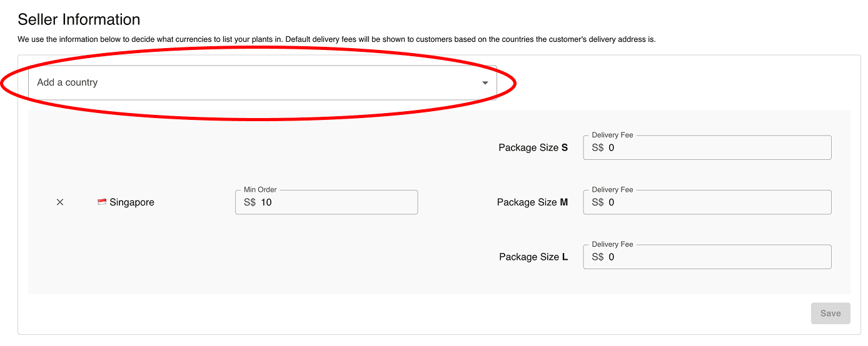The width and height of the screenshot is (868, 346).
Task: Click the Save button
Action: pyautogui.click(x=830, y=314)
